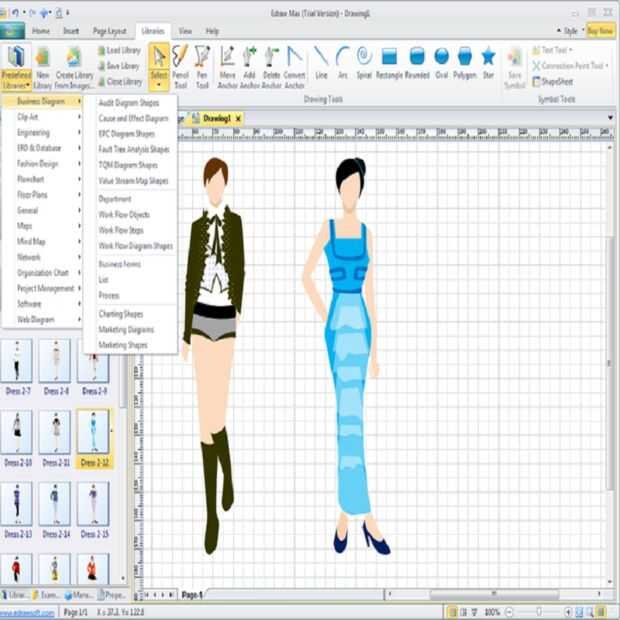
Task: Click the Page-1 sheet tab
Action: coord(192,594)
